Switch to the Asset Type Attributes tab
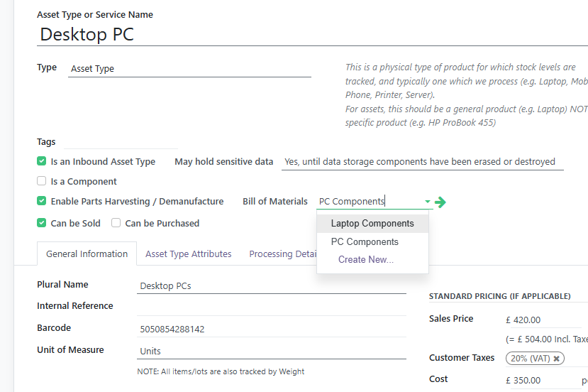This screenshot has width=588, height=392. [188, 254]
